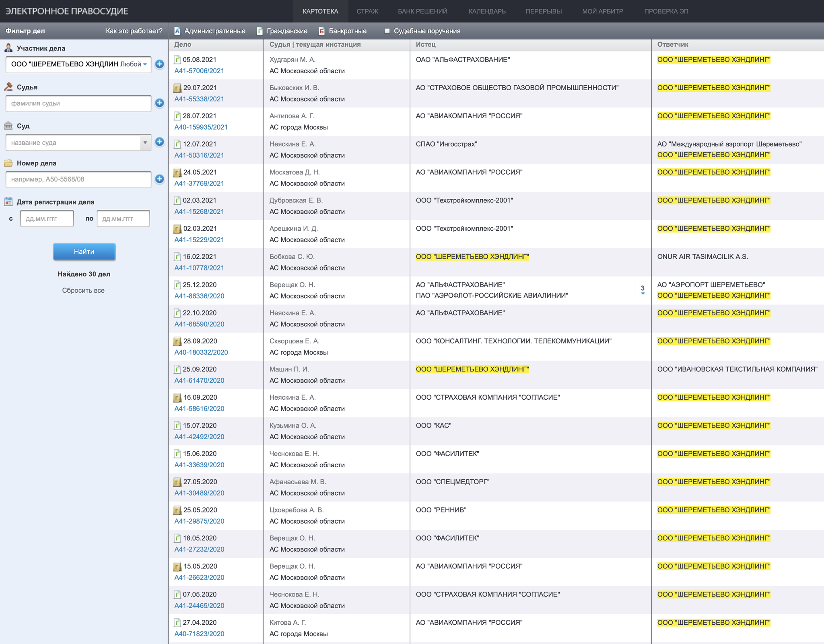Click the person icon at Участник дела
824x644 pixels.
8,48
